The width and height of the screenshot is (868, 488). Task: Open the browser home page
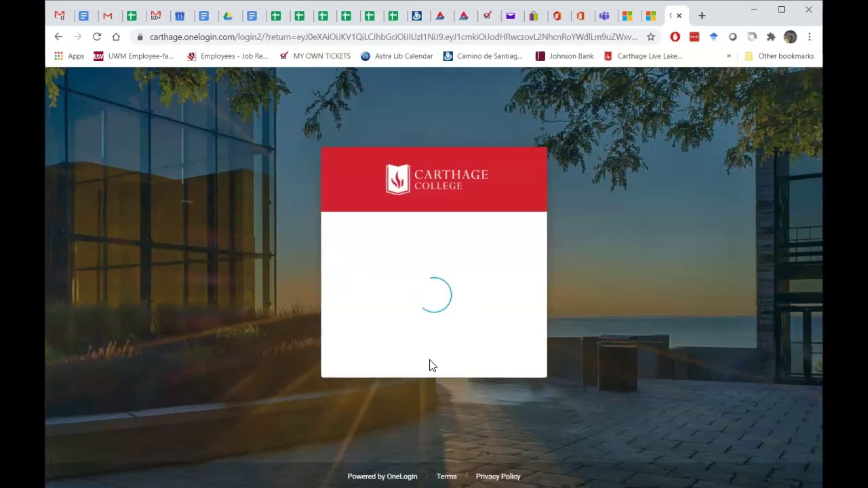(116, 37)
